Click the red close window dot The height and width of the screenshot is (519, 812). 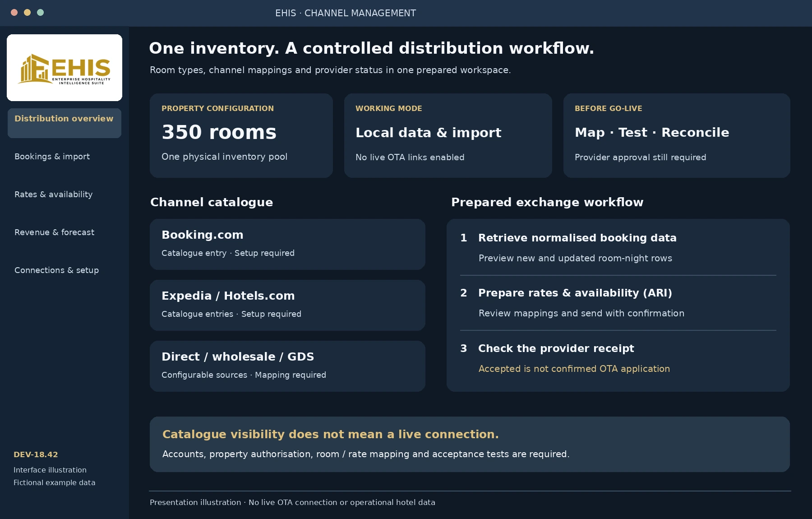point(14,13)
